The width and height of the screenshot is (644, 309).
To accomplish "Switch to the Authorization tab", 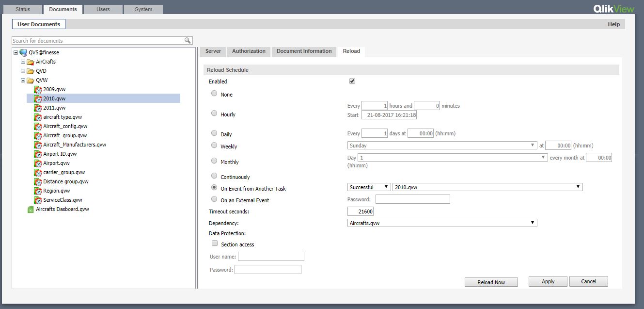I will coord(249,51).
